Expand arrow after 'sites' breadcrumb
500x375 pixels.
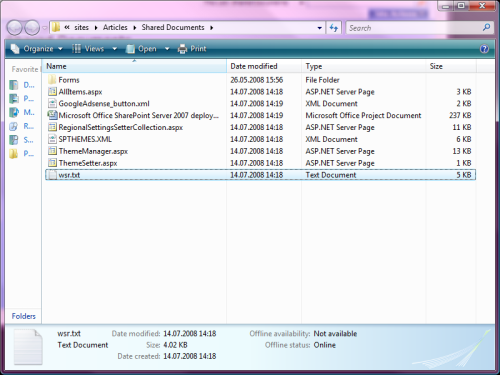(96, 28)
